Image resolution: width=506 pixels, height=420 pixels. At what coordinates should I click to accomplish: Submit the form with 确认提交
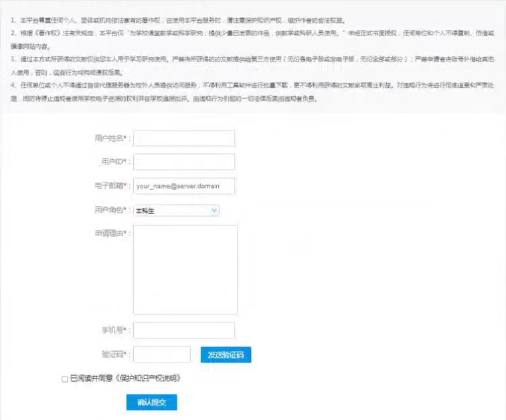[x=151, y=403]
